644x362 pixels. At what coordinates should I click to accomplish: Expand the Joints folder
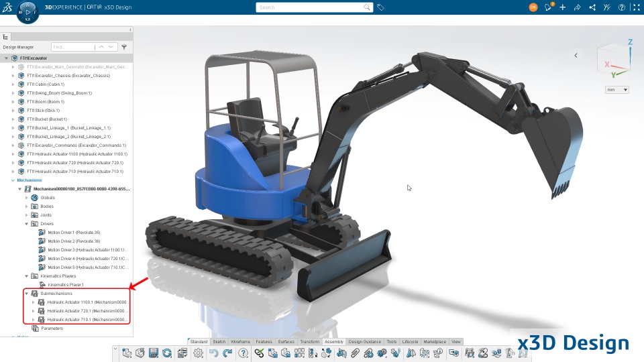click(27, 215)
